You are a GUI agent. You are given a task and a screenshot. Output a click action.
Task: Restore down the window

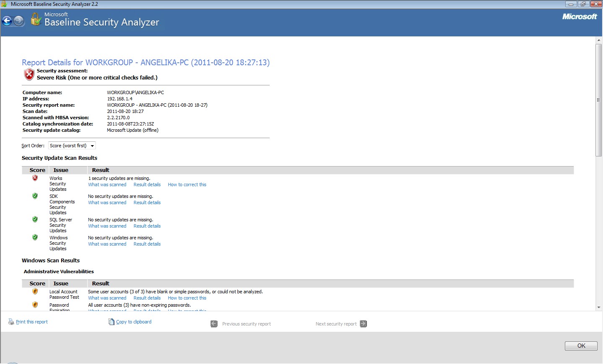tap(583, 4)
